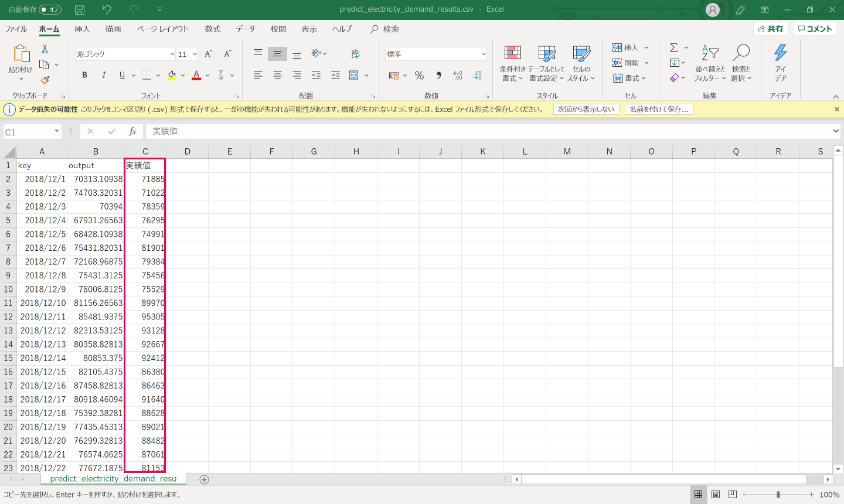Viewport: 844px width, 504px height.
Task: Switch to Page Layout view
Action: [716, 495]
